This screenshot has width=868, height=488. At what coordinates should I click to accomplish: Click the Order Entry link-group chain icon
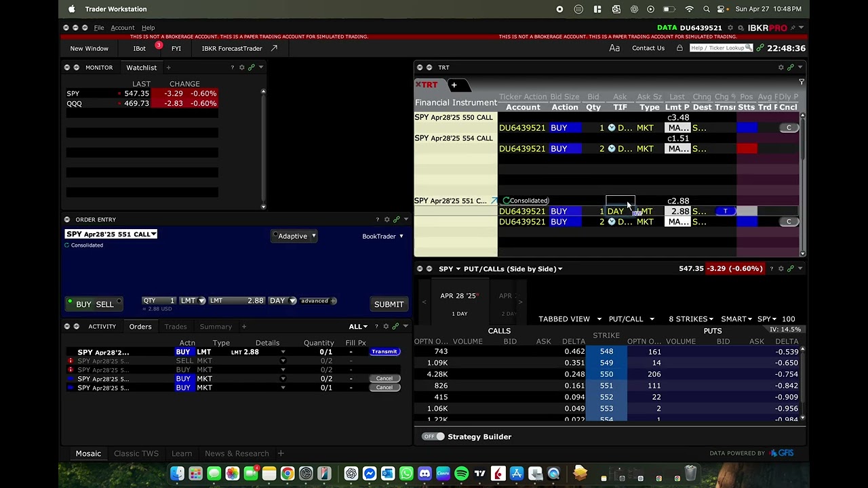pyautogui.click(x=397, y=220)
